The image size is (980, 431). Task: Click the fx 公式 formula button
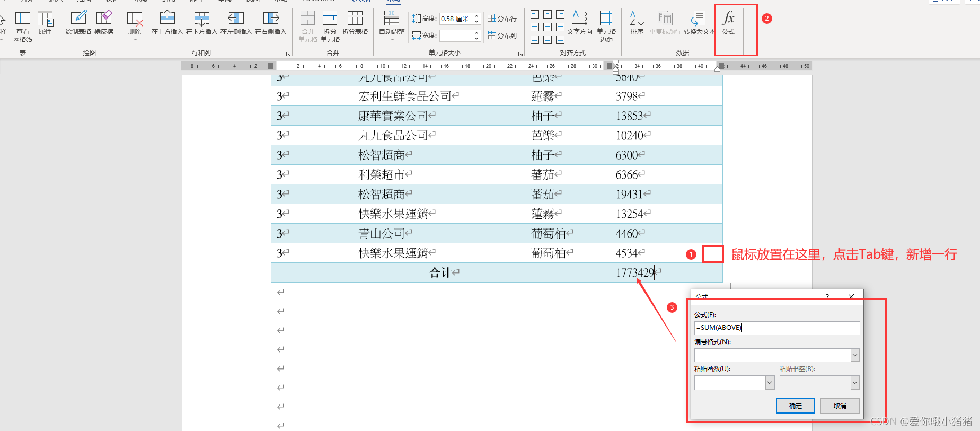click(728, 23)
